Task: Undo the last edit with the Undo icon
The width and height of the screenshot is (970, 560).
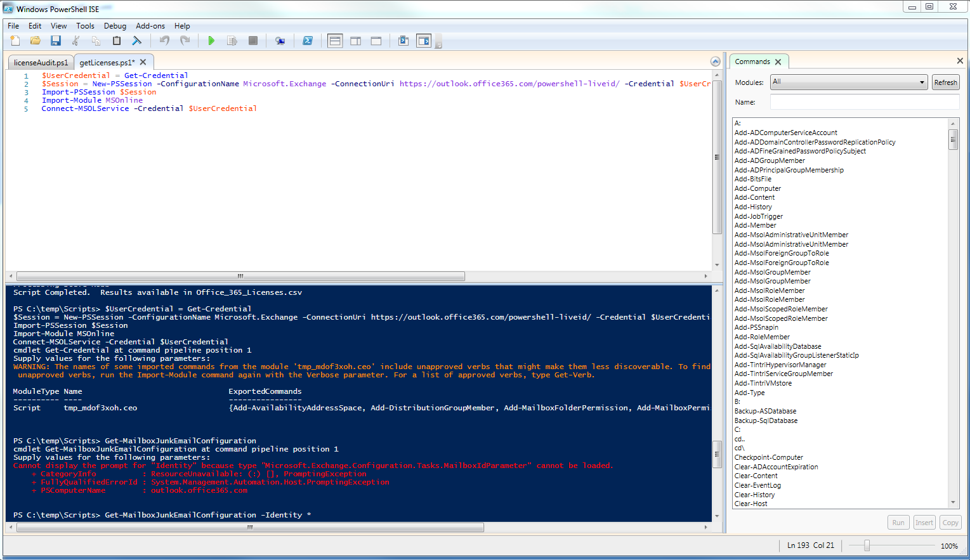Action: [164, 40]
